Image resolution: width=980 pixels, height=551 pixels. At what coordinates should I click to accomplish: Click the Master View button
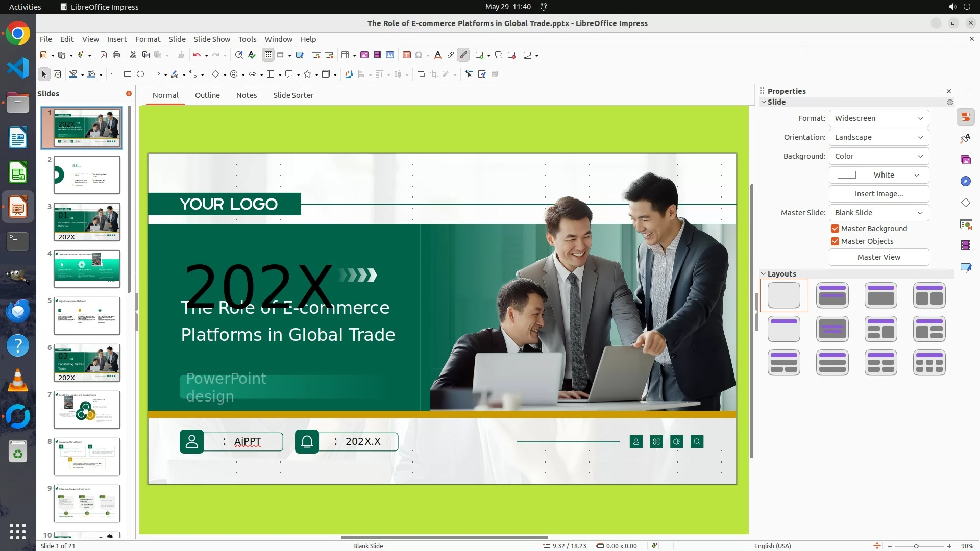[x=878, y=257]
